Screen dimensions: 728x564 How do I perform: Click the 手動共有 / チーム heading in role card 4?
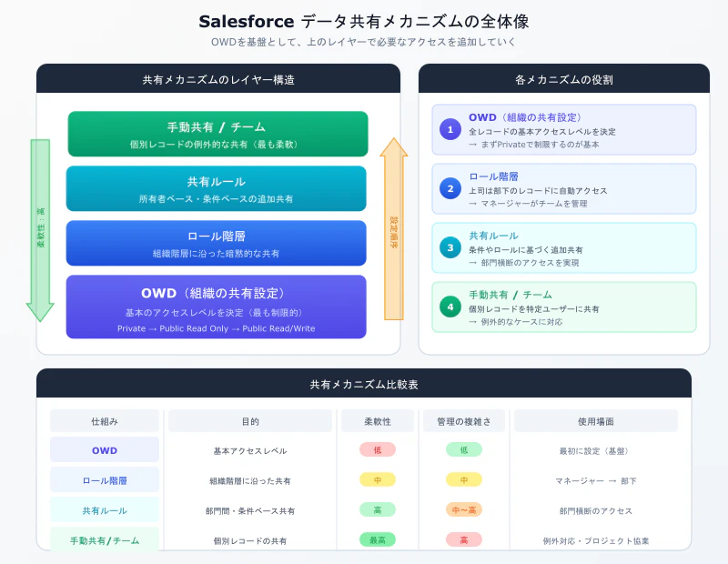tap(511, 295)
